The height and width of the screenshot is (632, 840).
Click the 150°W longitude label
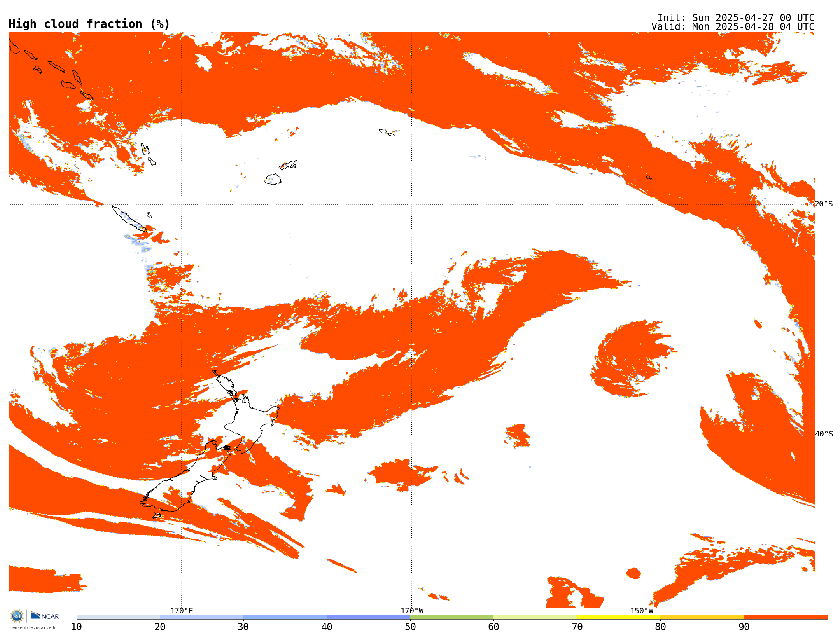[x=642, y=611]
